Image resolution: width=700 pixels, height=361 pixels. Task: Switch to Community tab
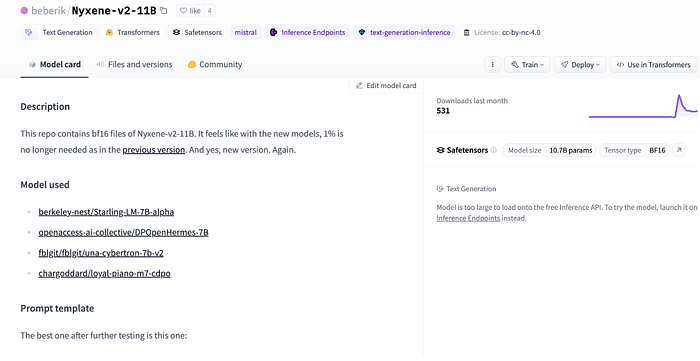[x=215, y=64]
